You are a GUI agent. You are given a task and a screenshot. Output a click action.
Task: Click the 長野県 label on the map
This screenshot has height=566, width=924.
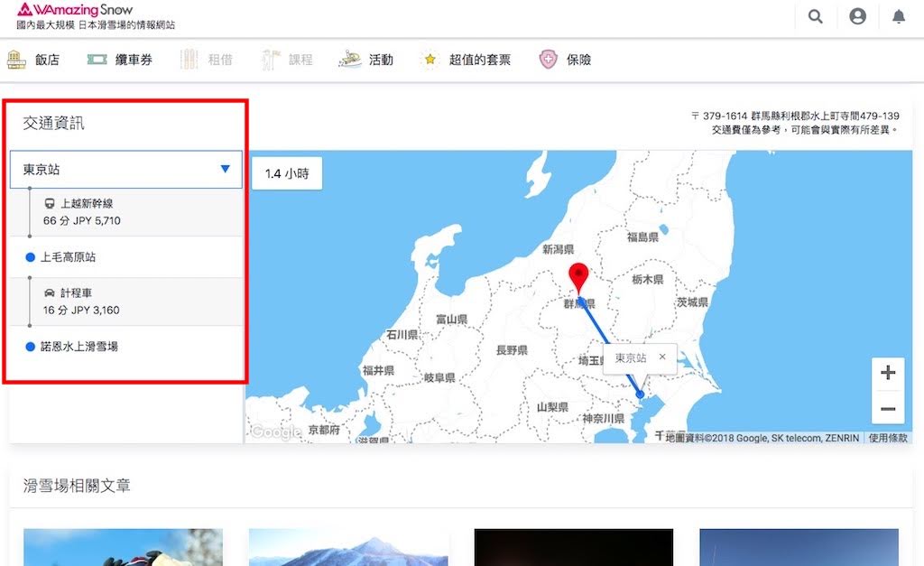pyautogui.click(x=512, y=350)
